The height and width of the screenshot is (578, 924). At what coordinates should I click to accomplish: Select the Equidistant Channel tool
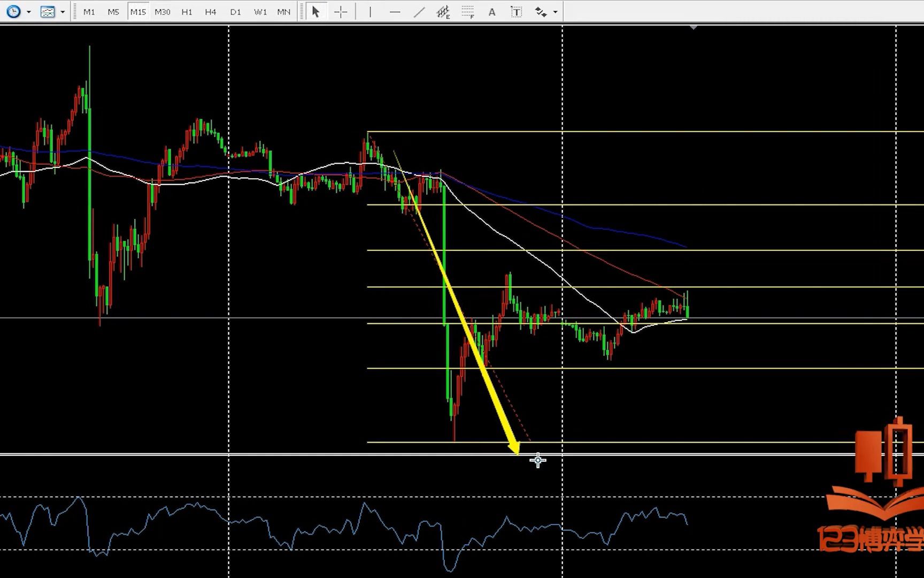click(443, 12)
